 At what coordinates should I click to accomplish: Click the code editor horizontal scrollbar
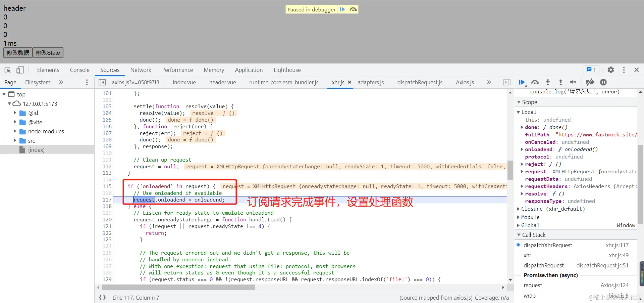click(178, 288)
